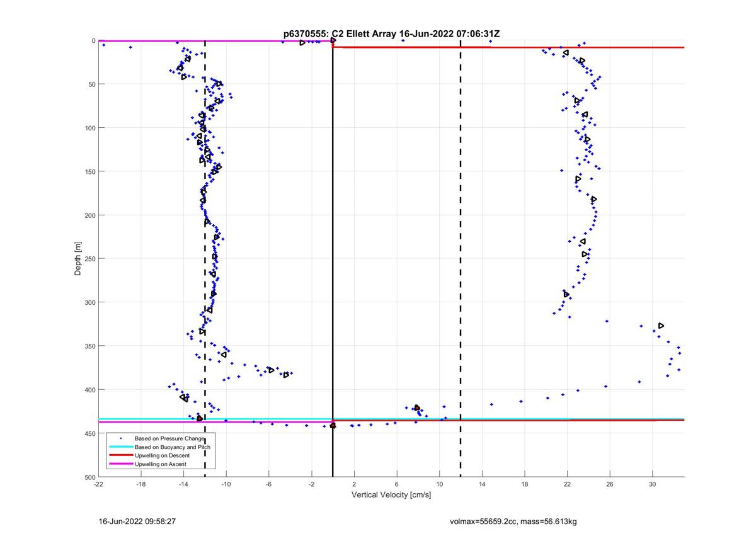Click x-axis tick label '-2'
The image size is (756, 536).
[x=311, y=485]
